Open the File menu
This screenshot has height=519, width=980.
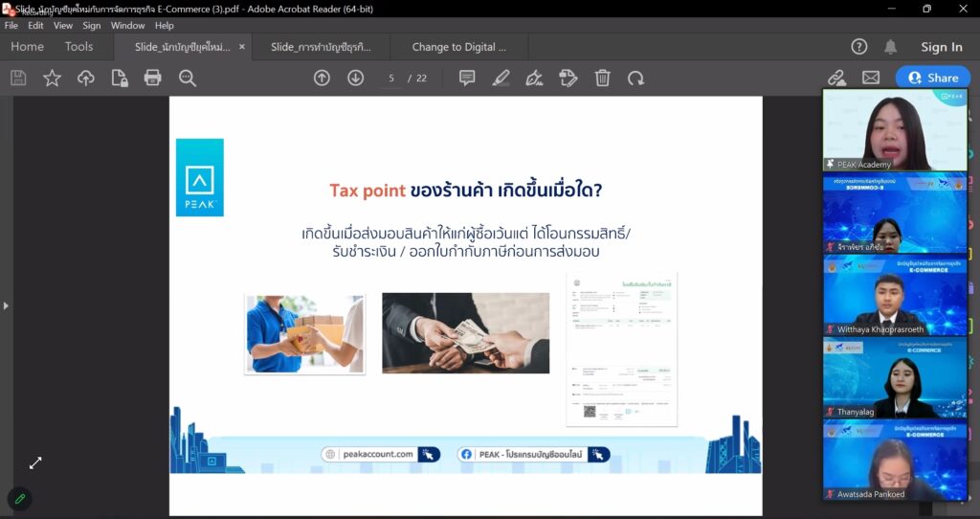[x=11, y=26]
